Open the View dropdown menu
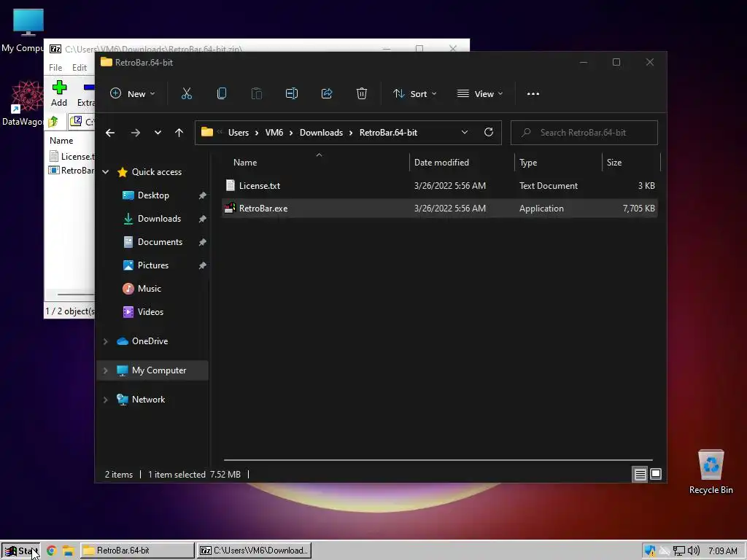 pos(480,94)
